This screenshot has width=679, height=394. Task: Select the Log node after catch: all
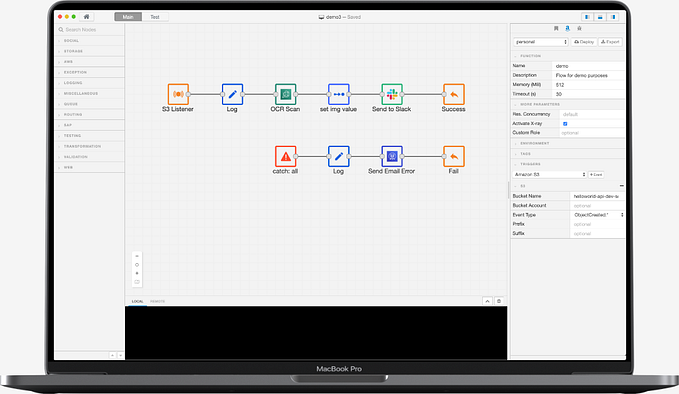tap(339, 156)
